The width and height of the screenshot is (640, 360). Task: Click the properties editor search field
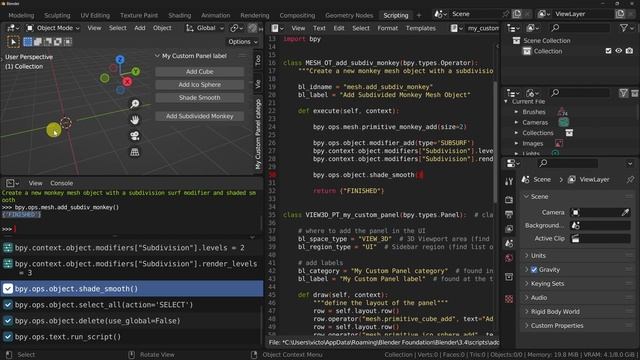click(x=567, y=163)
